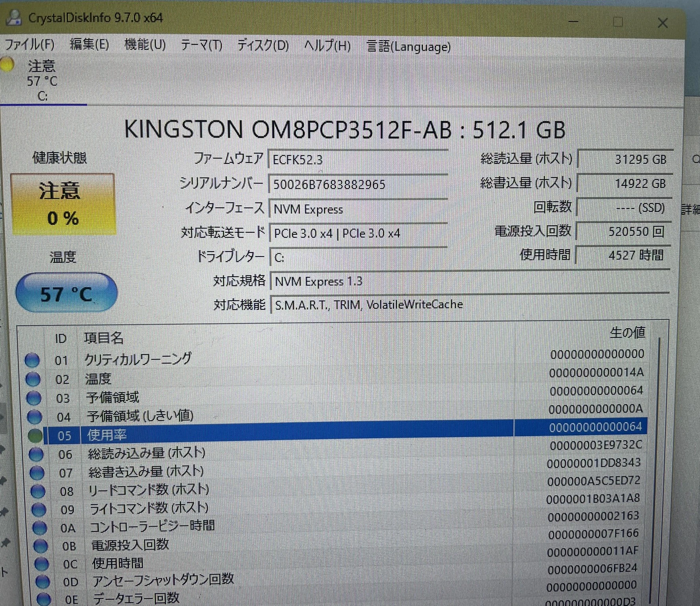
Task: Click the standard field NVM Express 1.3
Action: click(470, 281)
